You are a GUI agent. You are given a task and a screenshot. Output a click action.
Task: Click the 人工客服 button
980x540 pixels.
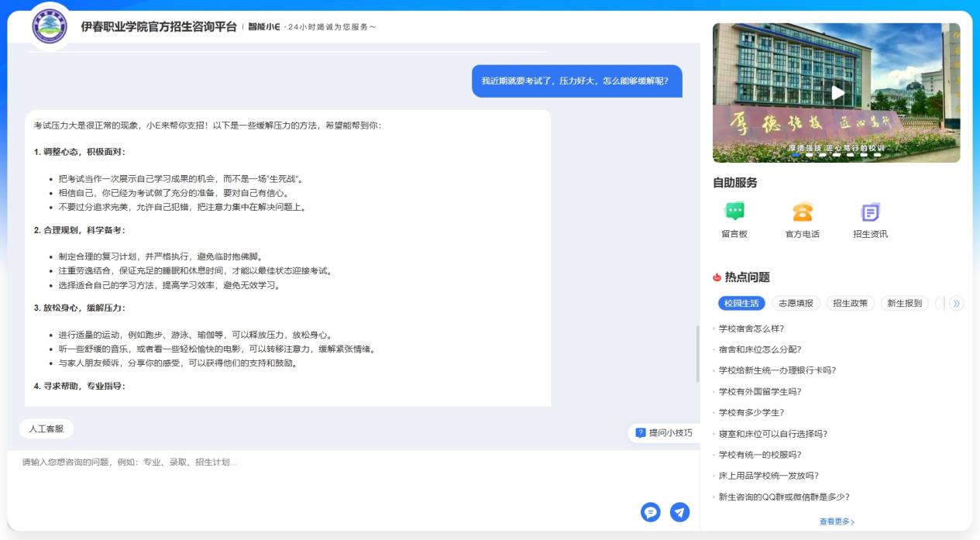[x=46, y=429]
